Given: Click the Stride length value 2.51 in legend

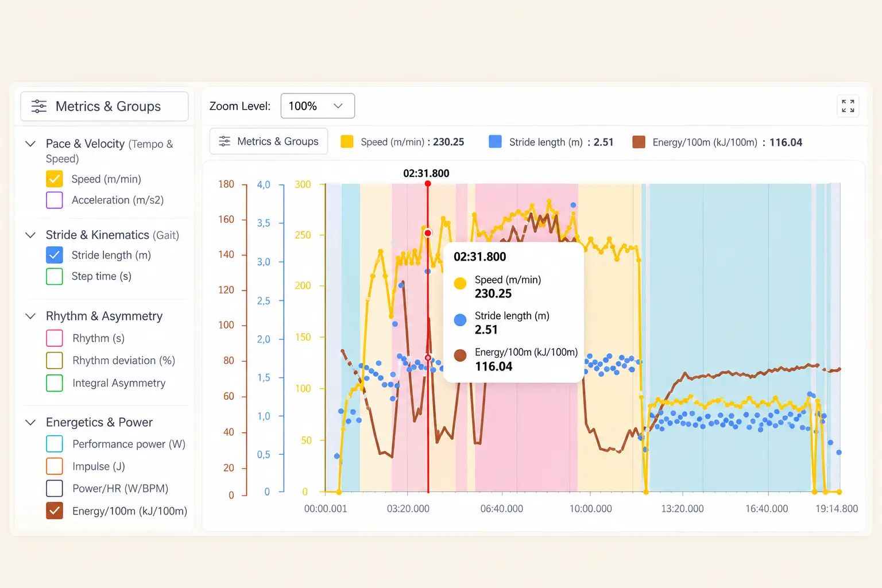Looking at the screenshot, I should pyautogui.click(x=604, y=142).
